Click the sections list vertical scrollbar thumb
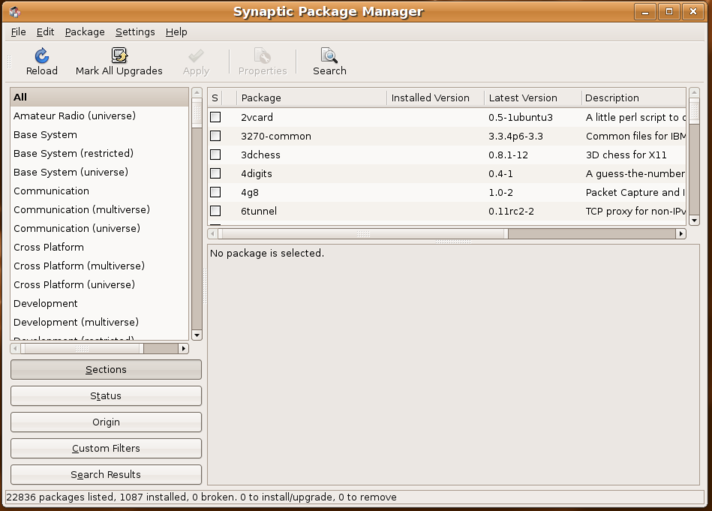 coord(197,114)
